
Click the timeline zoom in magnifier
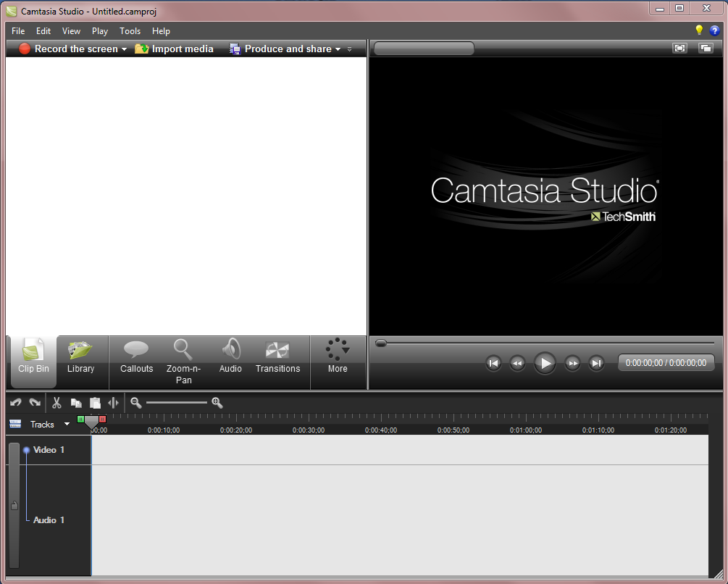click(x=217, y=402)
